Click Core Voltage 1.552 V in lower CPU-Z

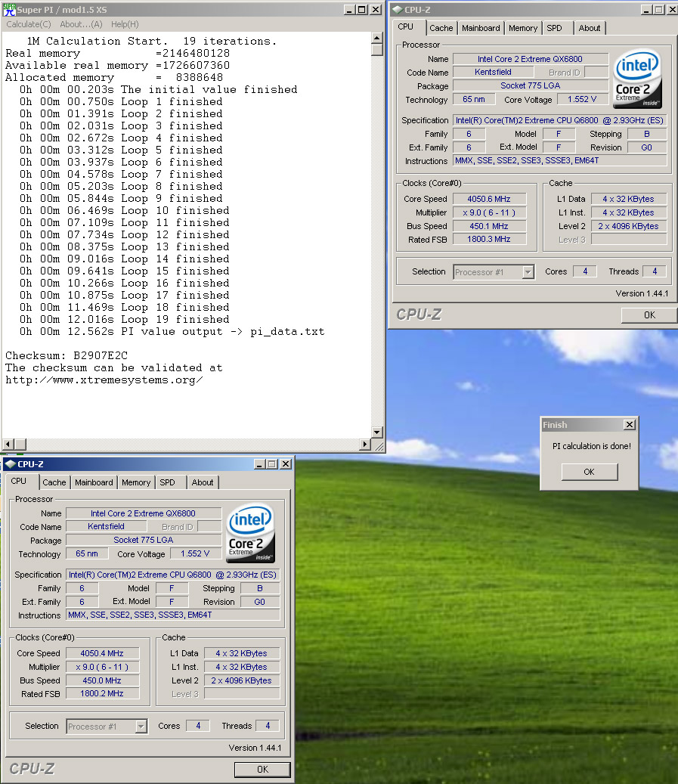point(195,553)
